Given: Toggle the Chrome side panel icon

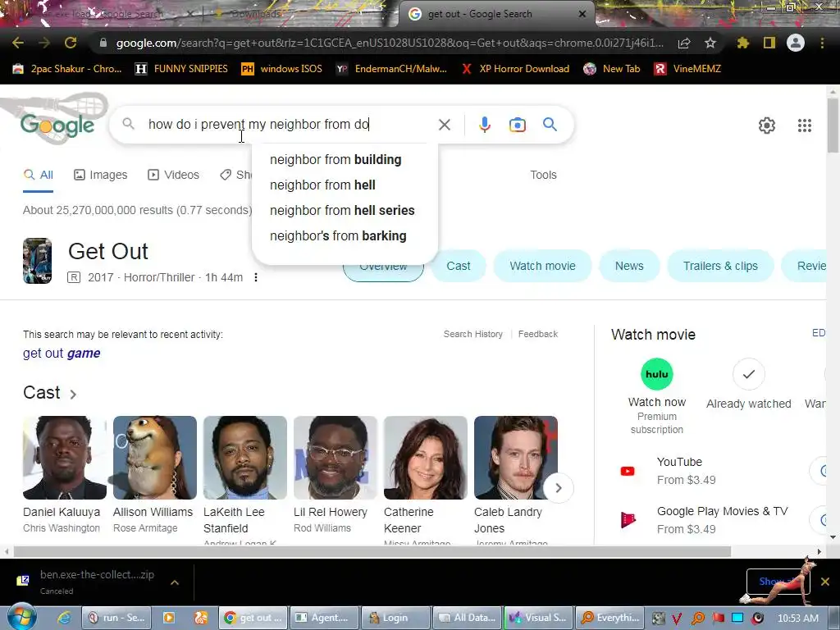Looking at the screenshot, I should click(769, 43).
